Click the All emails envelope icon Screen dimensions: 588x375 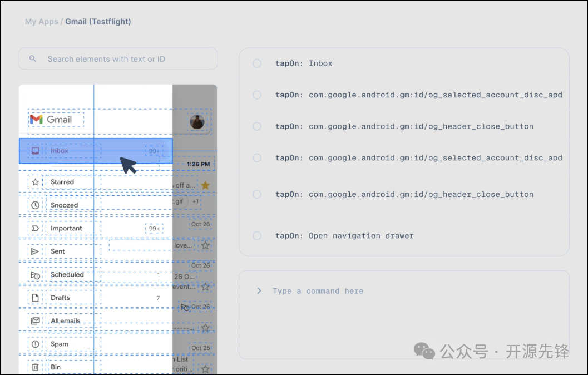tap(35, 321)
